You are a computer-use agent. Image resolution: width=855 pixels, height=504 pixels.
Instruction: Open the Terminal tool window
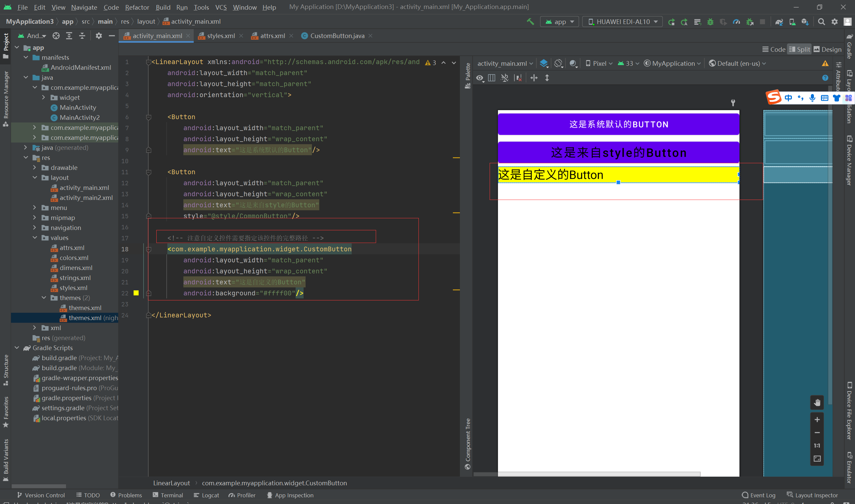coord(168,495)
